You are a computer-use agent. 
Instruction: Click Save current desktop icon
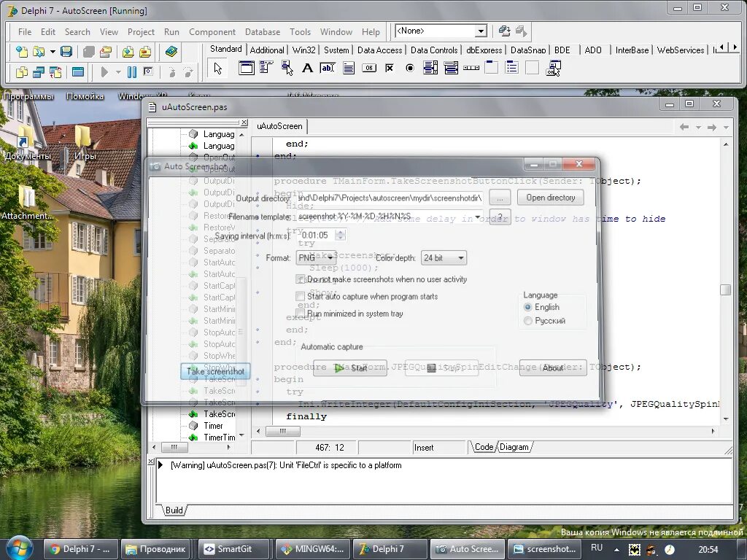point(505,31)
